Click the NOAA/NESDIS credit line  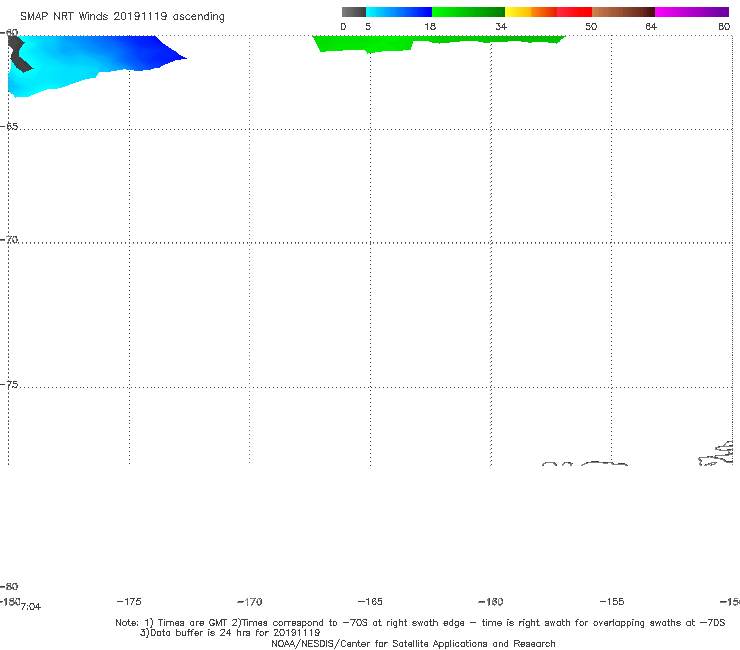[413, 643]
